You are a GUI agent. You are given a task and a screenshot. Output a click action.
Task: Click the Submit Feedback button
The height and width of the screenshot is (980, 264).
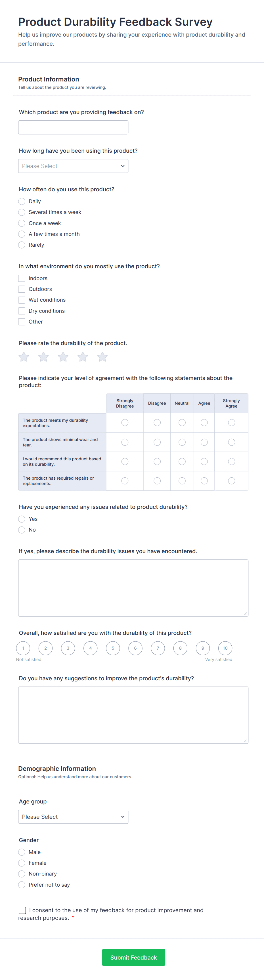tap(133, 957)
